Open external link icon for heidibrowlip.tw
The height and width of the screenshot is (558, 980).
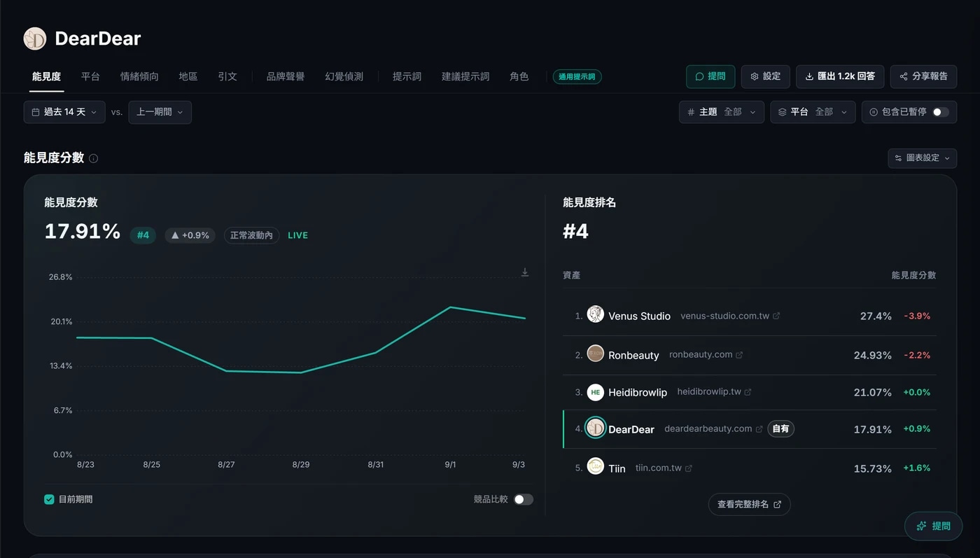pos(748,392)
